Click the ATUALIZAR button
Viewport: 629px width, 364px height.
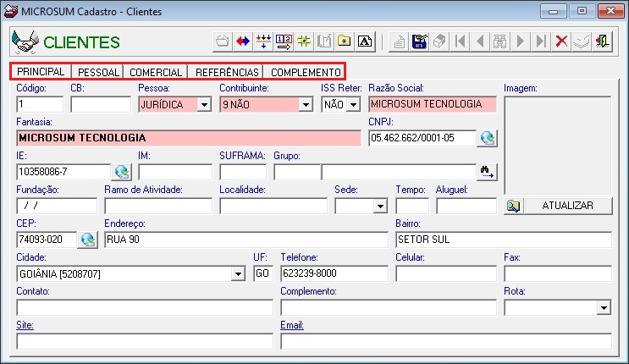pyautogui.click(x=568, y=206)
